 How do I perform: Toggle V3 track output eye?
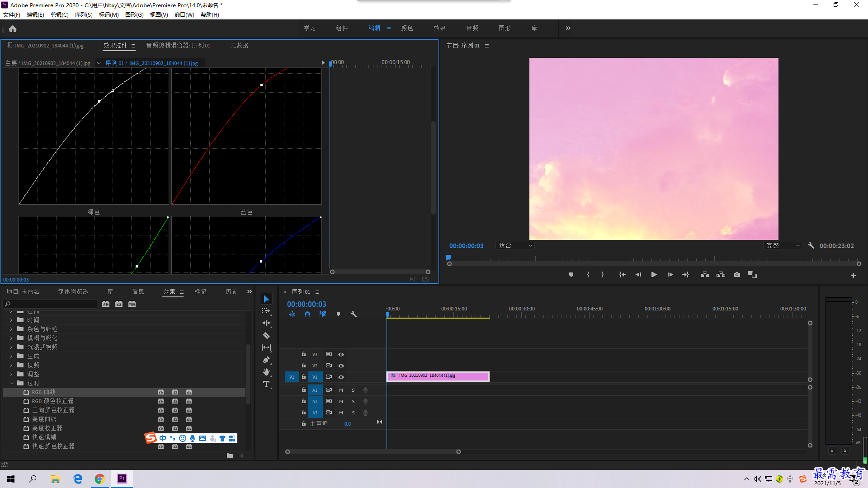click(341, 355)
